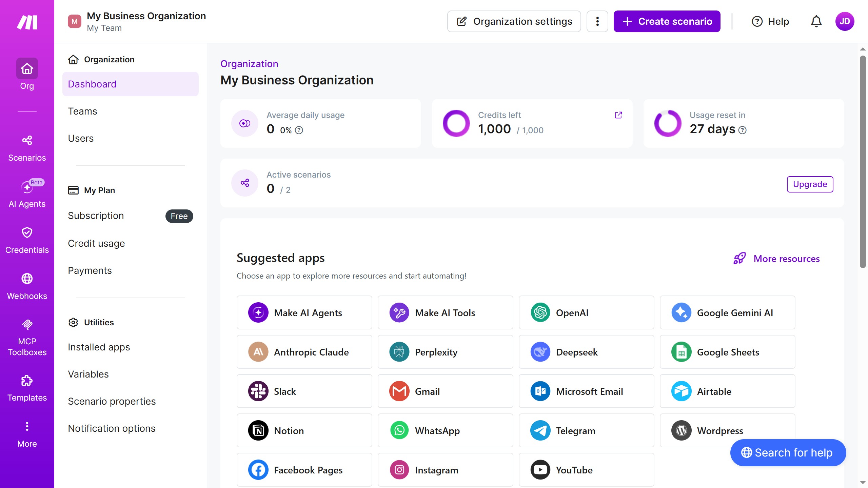Open AI Agents beta section
Screen dimensions: 868x488
point(27,194)
